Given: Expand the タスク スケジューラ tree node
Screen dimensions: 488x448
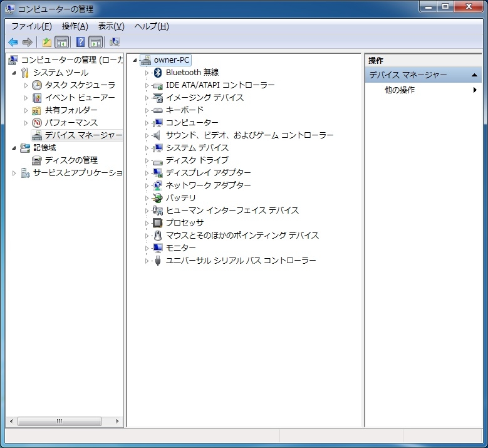Looking at the screenshot, I should 26,85.
